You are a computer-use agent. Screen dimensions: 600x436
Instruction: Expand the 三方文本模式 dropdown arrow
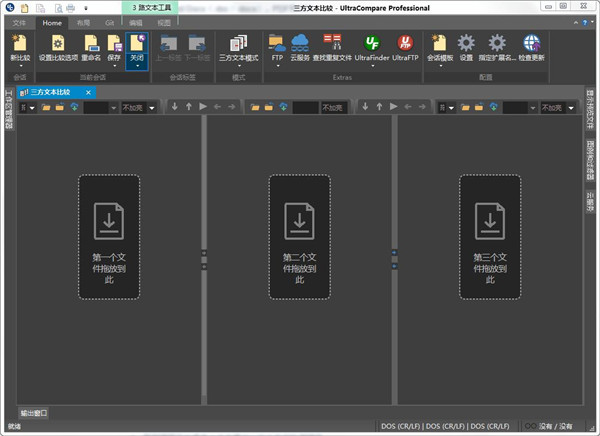[239, 66]
